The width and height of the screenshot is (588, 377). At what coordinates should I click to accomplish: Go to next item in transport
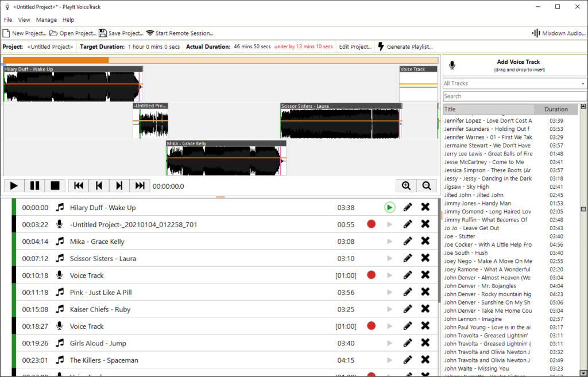pos(119,186)
